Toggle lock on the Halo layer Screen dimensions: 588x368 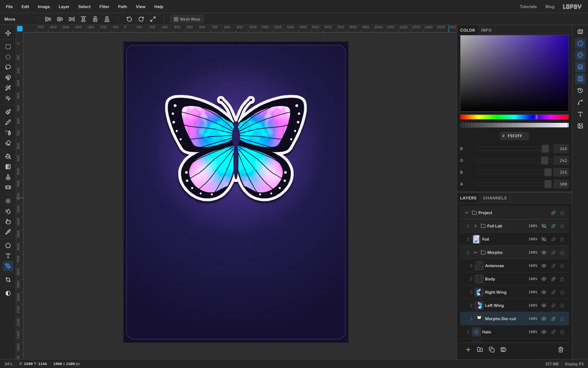coord(562,332)
